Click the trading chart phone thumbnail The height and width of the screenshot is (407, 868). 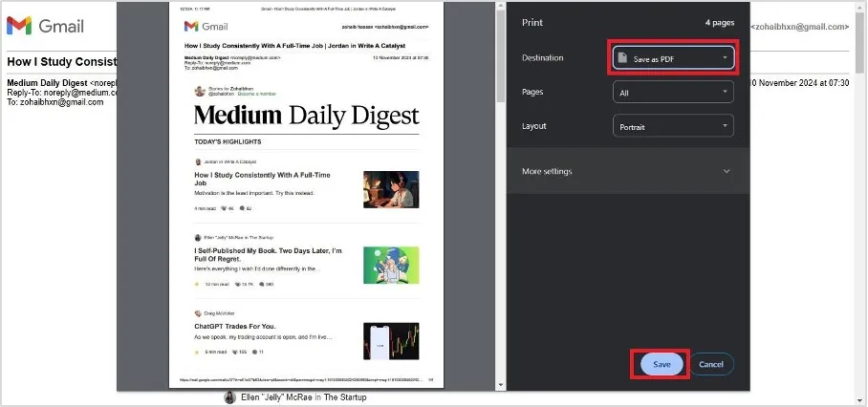[x=391, y=341]
